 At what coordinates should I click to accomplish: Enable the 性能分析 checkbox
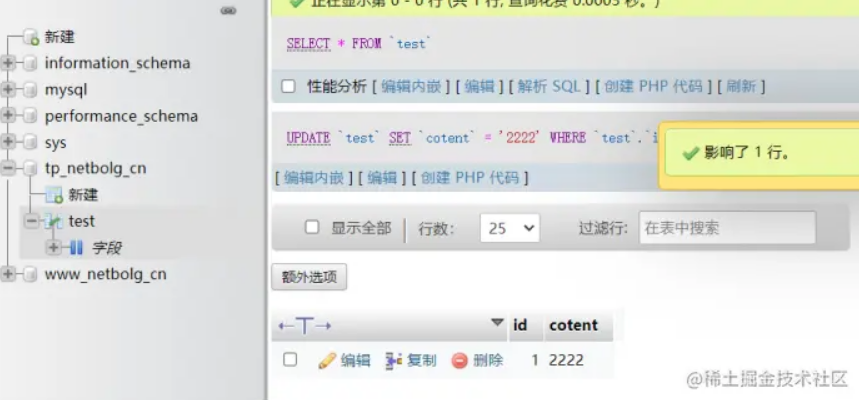click(x=289, y=86)
